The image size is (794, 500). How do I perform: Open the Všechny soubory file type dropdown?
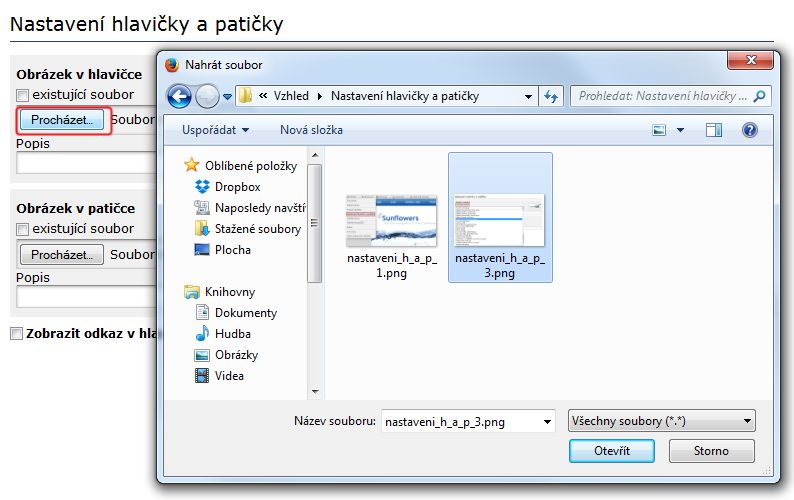660,422
